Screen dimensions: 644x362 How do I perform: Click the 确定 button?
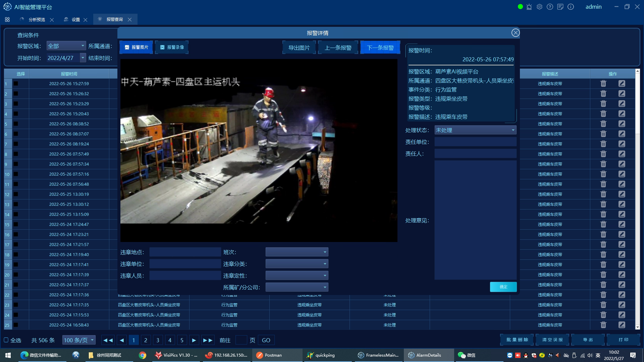pyautogui.click(x=503, y=287)
